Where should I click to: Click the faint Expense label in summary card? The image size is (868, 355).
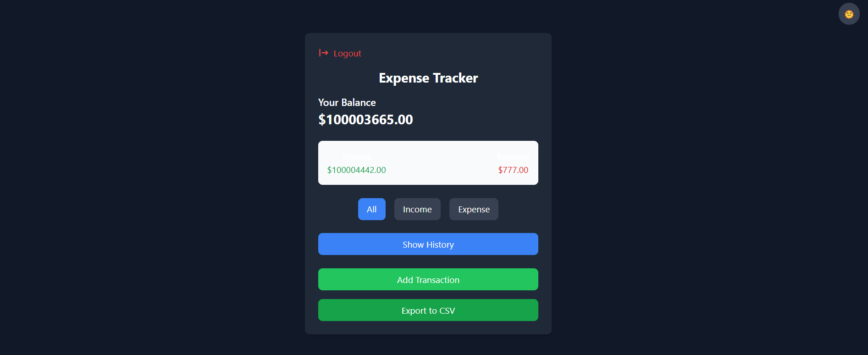click(513, 156)
